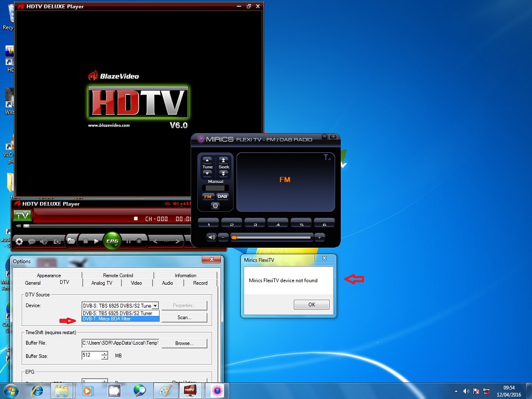This screenshot has width=532, height=399.
Task: Stop playback in HDTV DELUXE Player
Action: 86,241
